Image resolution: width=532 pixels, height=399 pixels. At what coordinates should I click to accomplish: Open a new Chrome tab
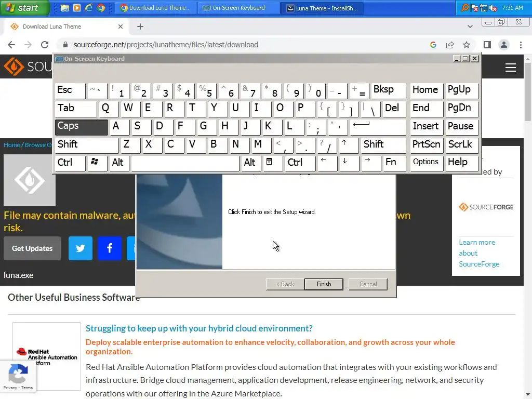(140, 26)
